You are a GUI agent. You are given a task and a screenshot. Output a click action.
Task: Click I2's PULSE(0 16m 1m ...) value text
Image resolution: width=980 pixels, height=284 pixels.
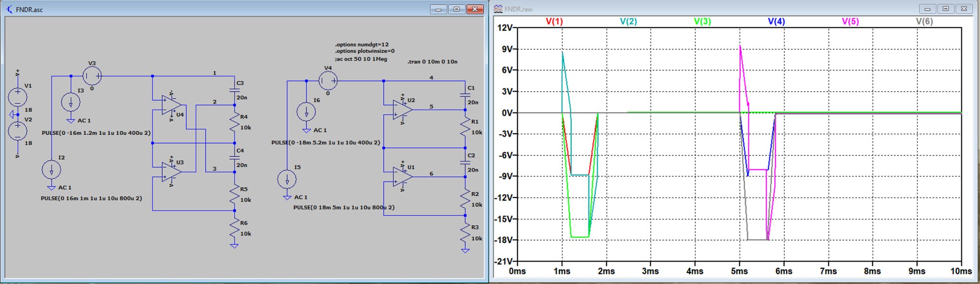tap(91, 198)
